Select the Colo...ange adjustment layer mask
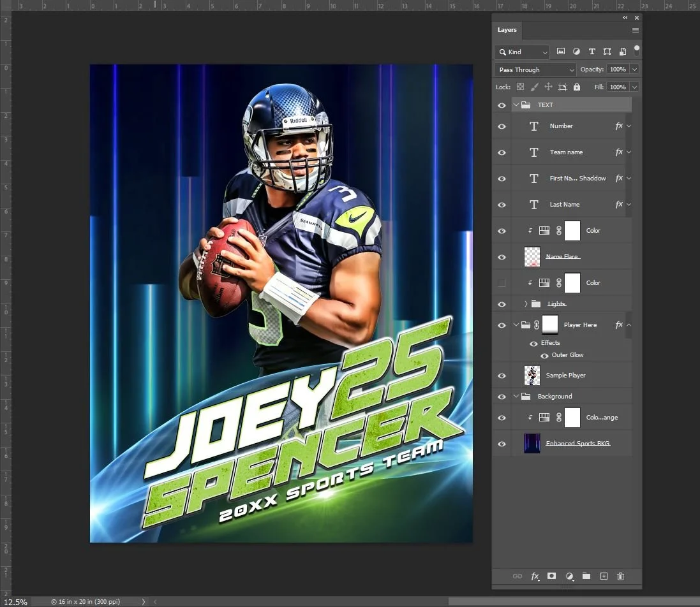The image size is (700, 607). click(572, 418)
